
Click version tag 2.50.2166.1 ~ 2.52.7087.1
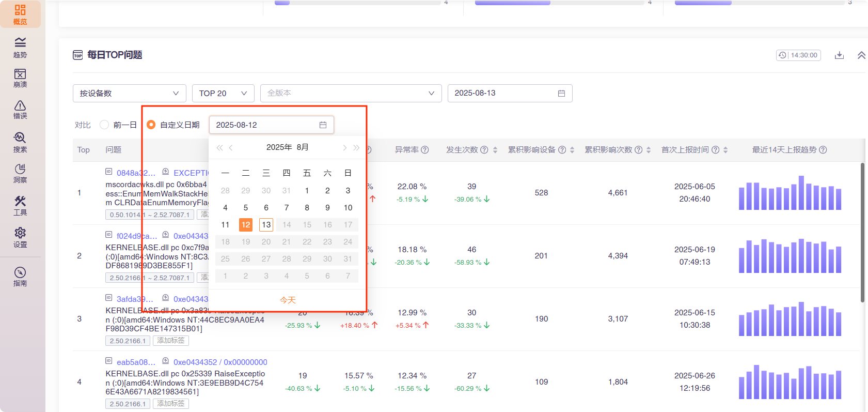[150, 278]
